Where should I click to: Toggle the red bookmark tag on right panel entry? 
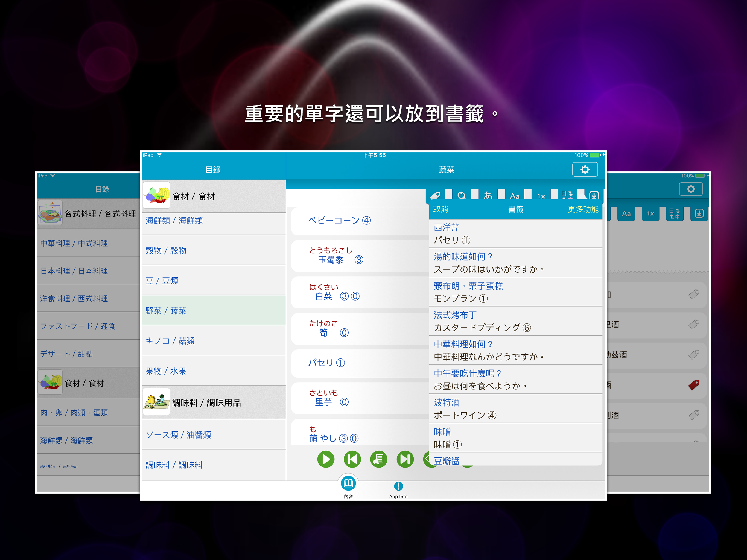(694, 385)
